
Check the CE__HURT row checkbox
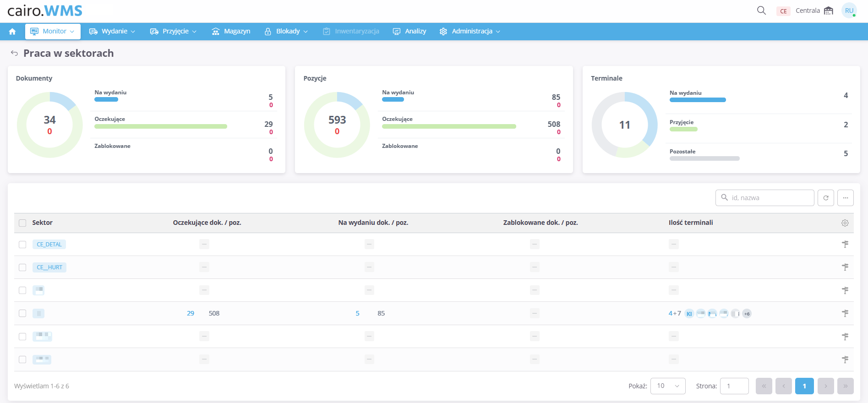point(22,267)
